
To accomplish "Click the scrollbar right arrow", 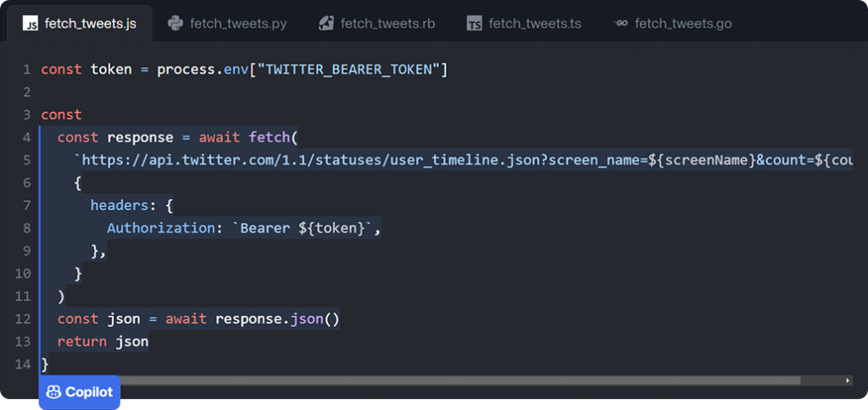I will [x=849, y=381].
